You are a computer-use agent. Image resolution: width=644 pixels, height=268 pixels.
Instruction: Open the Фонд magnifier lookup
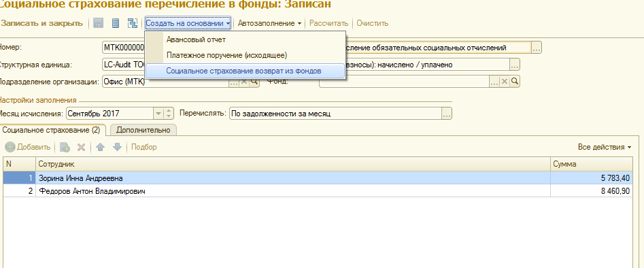pyautogui.click(x=515, y=82)
